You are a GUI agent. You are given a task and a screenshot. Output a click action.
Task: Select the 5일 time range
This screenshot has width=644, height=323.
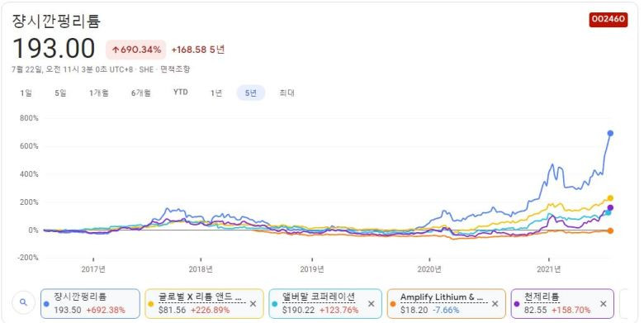60,93
